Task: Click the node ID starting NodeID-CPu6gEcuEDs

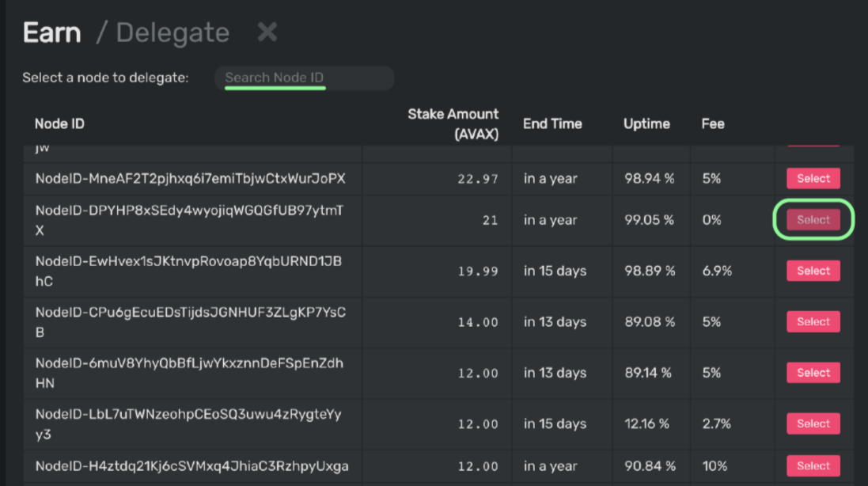Action: (191, 322)
